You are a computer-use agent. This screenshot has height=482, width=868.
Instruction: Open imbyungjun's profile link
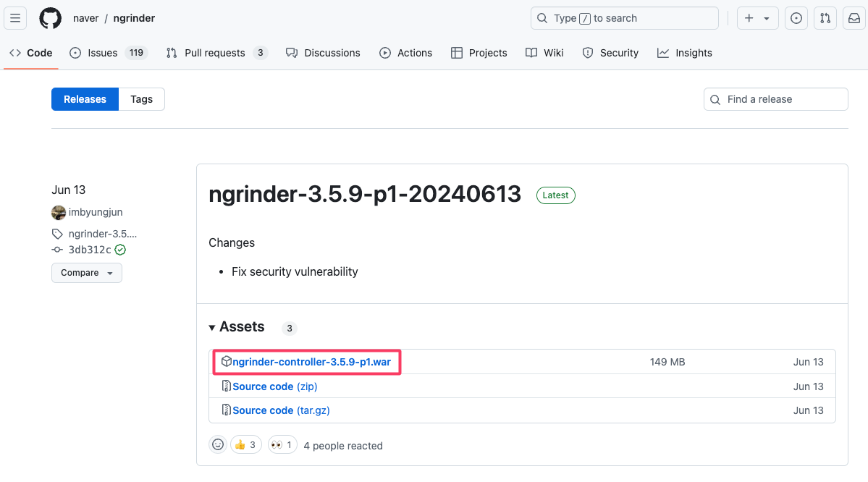click(96, 213)
